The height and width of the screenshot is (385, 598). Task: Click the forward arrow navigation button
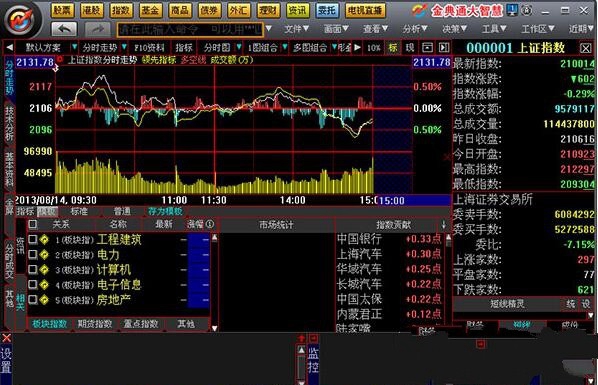pyautogui.click(x=98, y=29)
